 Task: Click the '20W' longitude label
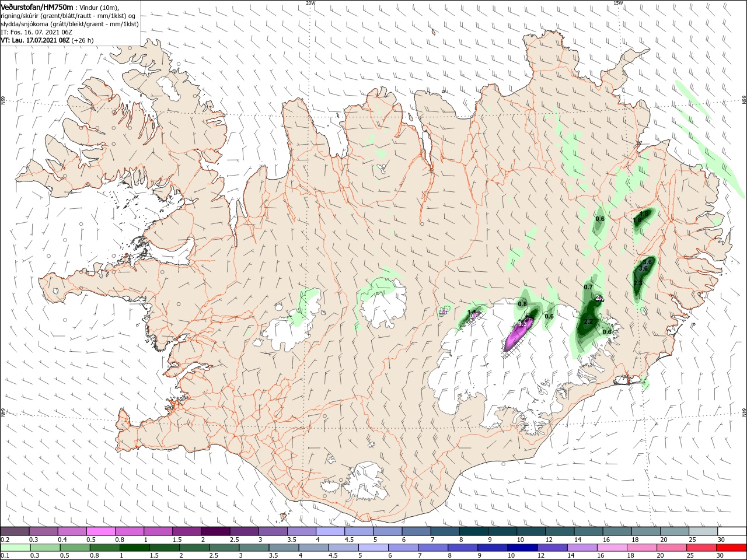click(x=310, y=3)
